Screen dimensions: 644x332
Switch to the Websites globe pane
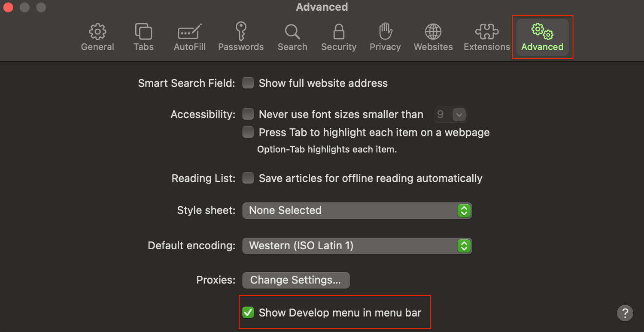[x=433, y=38]
